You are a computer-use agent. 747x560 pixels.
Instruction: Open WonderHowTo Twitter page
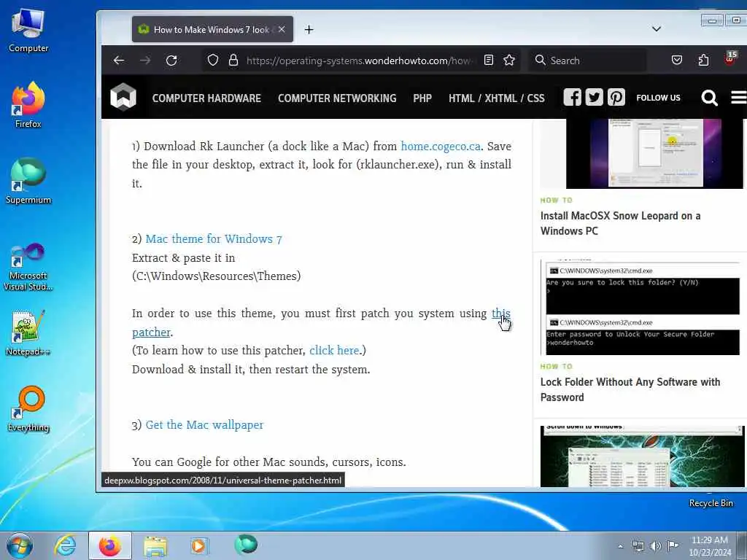[594, 97]
